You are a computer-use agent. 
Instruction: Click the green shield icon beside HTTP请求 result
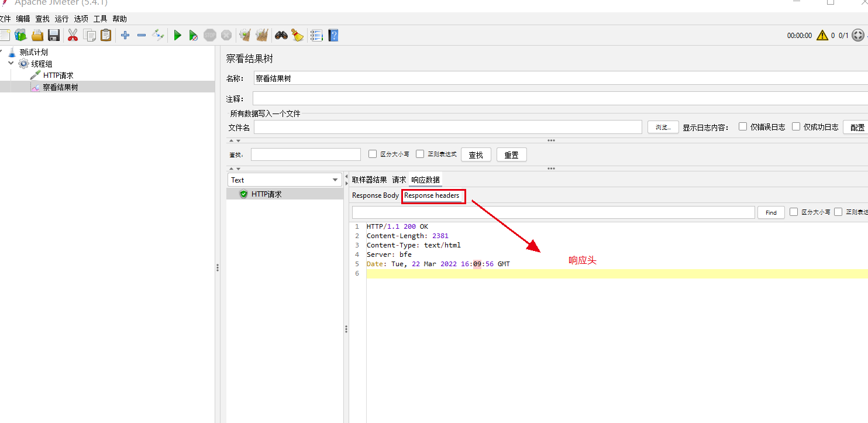[243, 194]
